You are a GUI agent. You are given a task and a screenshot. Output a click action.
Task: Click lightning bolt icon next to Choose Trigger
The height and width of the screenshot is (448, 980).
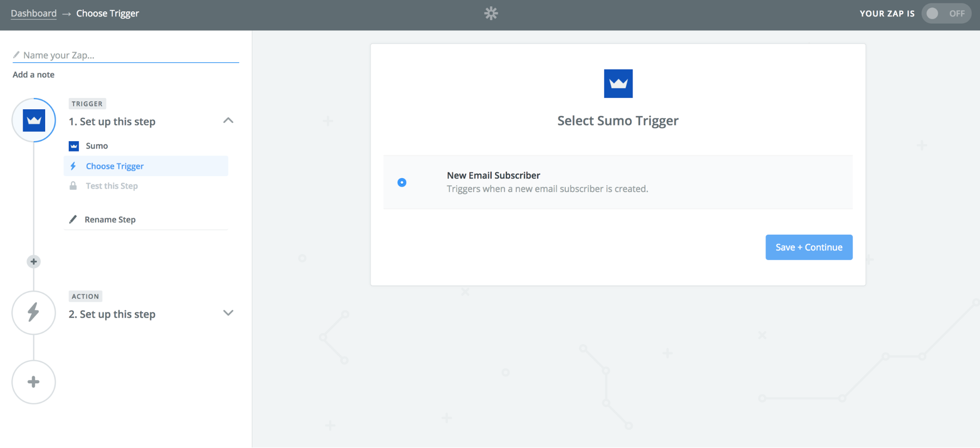73,166
